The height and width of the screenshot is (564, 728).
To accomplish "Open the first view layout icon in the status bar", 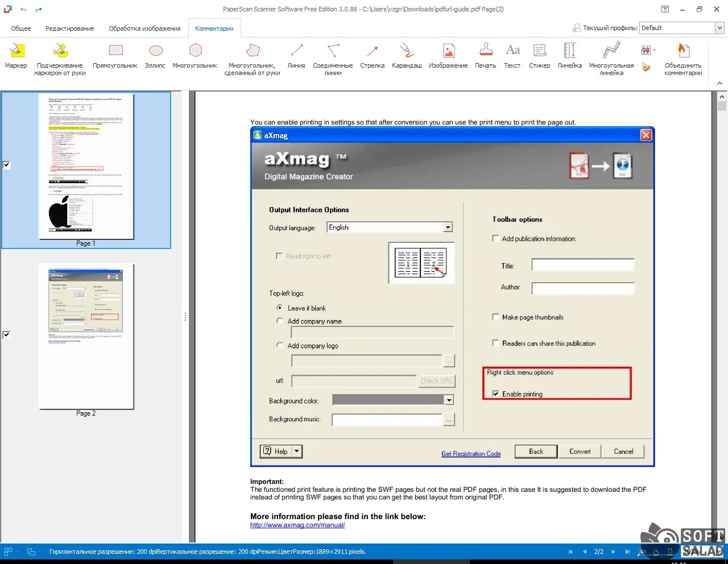I will coord(8,551).
